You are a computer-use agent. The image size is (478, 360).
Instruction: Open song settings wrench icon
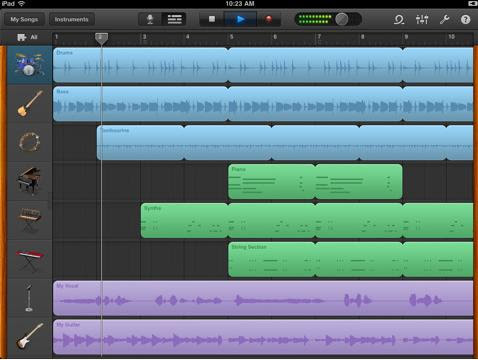444,19
